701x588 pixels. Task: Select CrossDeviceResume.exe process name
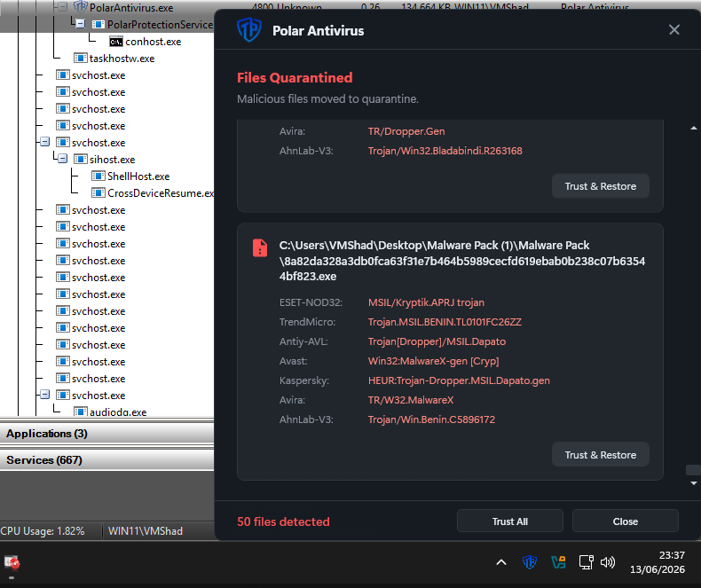[161, 193]
